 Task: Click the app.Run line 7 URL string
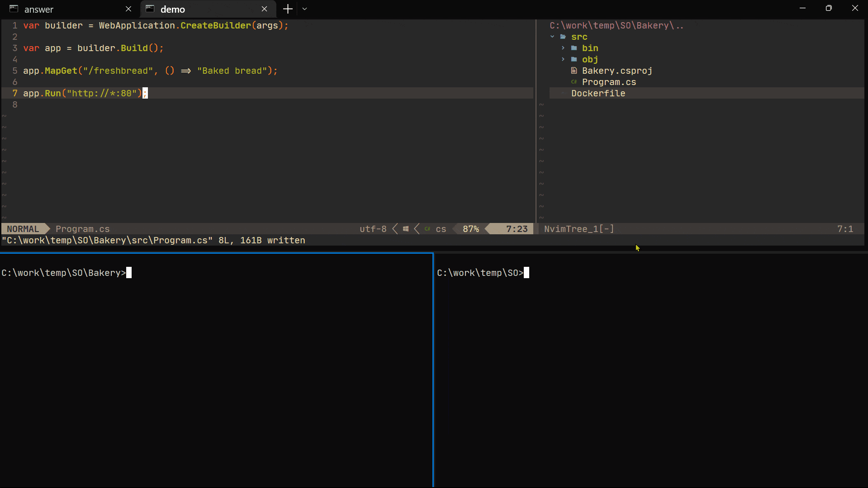coord(101,93)
